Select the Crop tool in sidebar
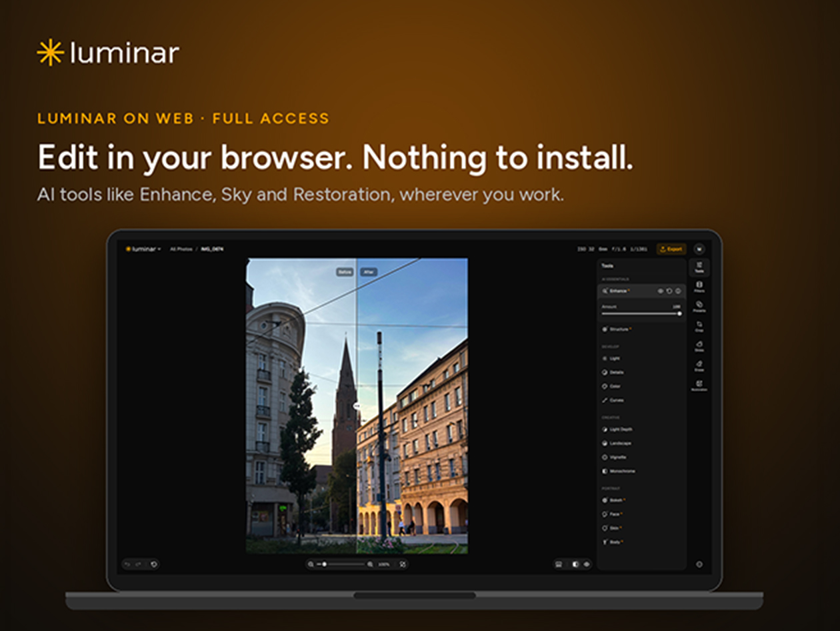Viewport: 840px width, 631px height. (699, 326)
